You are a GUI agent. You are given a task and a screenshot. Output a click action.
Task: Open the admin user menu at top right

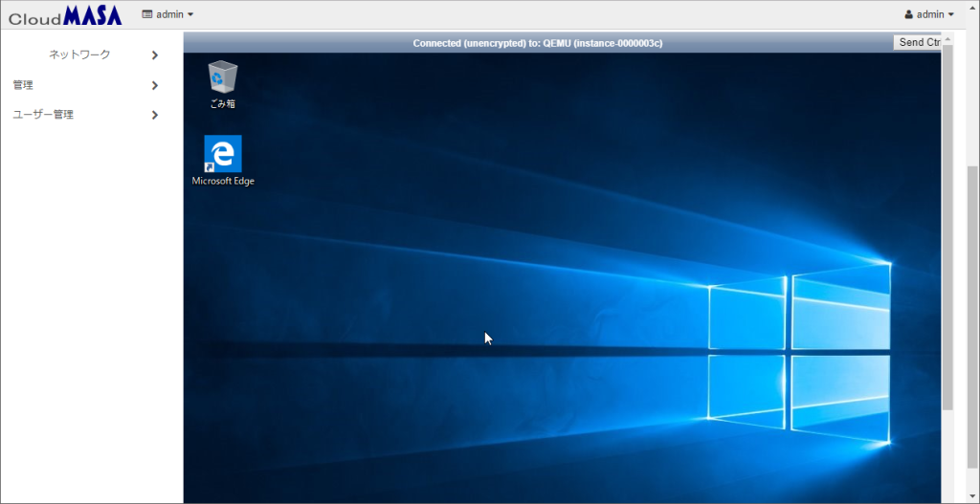929,14
